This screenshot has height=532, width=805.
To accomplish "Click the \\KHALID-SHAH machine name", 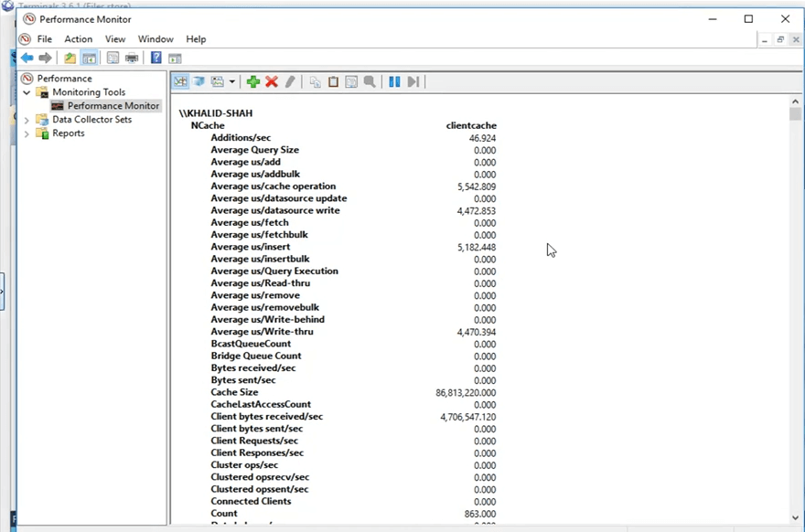I will [x=216, y=113].
